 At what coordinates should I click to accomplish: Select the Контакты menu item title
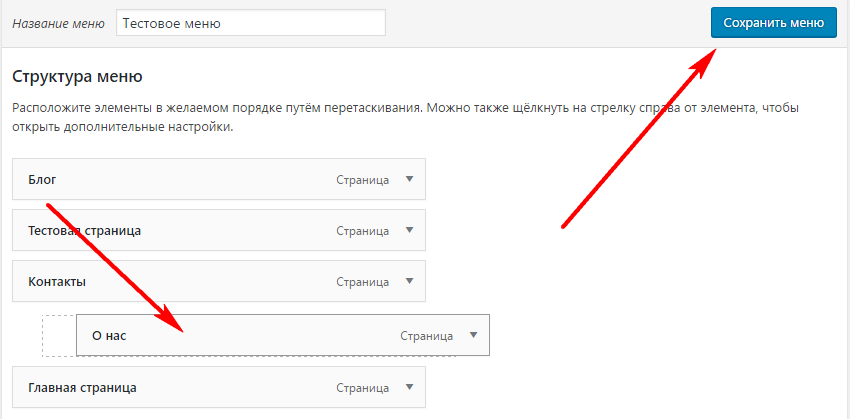57,282
